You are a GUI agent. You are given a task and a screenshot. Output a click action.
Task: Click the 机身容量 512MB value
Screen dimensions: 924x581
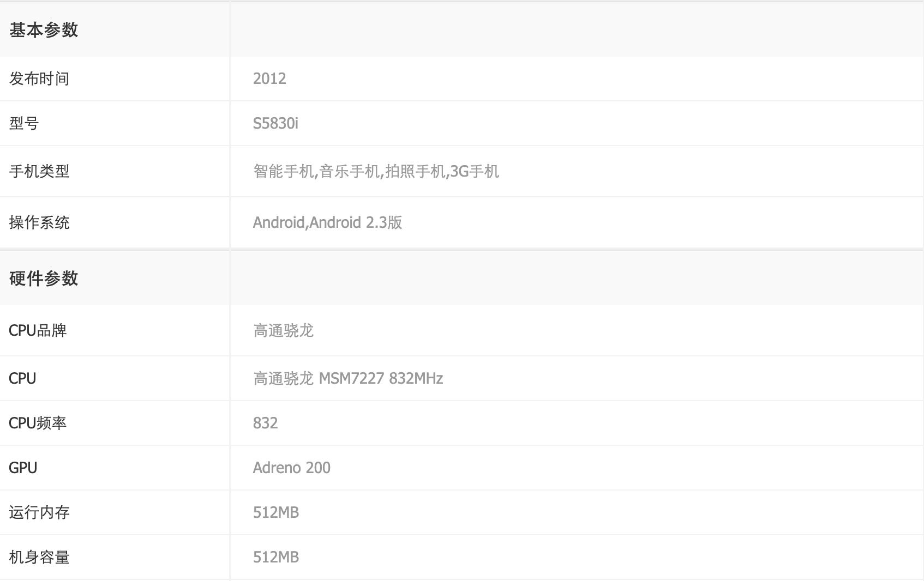click(276, 557)
